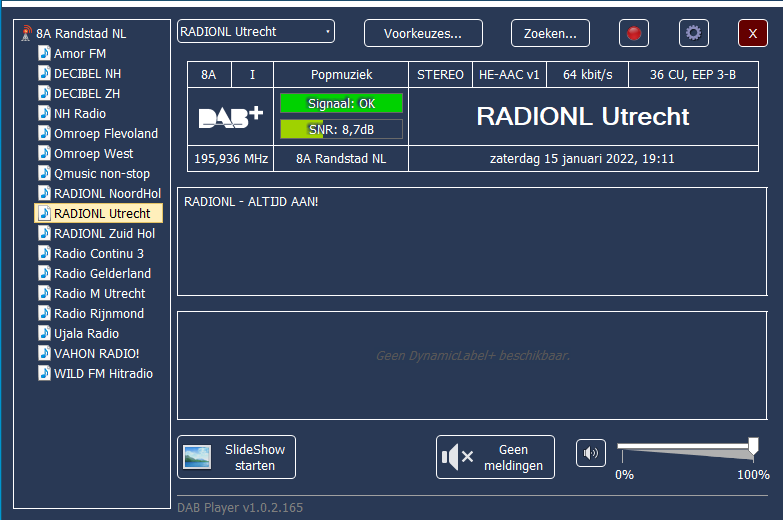Click the Geen meldingen announcements button

(x=495, y=457)
